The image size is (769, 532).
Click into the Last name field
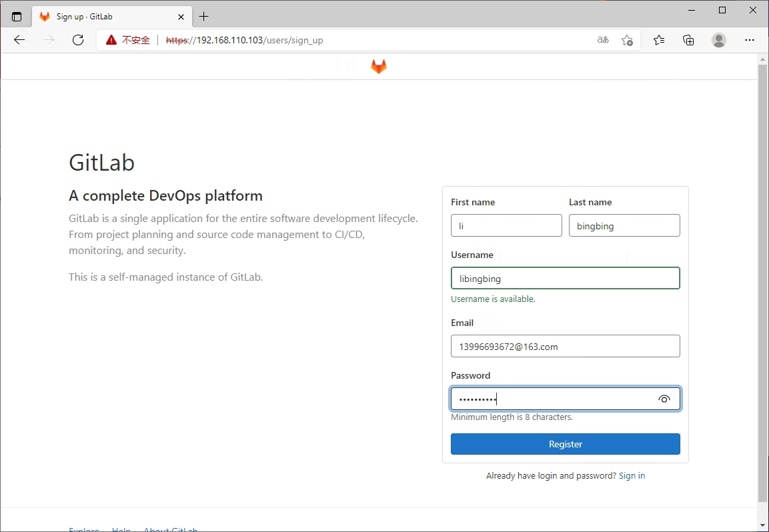(624, 225)
